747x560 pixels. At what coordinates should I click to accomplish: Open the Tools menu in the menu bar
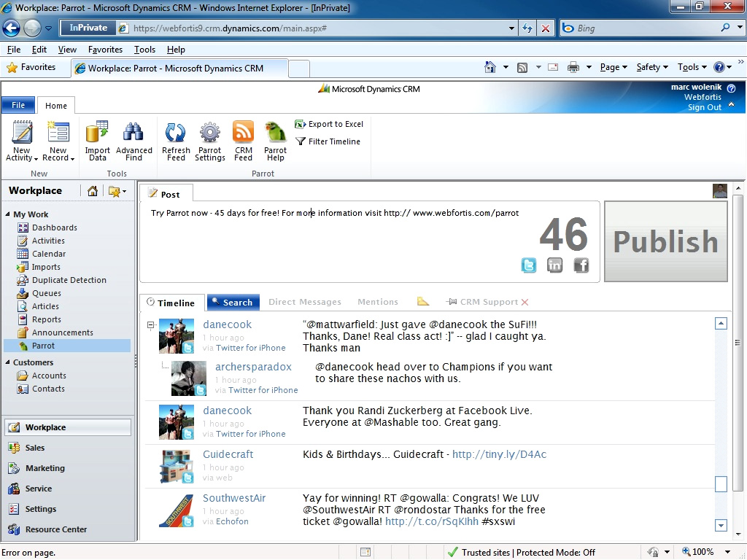(145, 50)
